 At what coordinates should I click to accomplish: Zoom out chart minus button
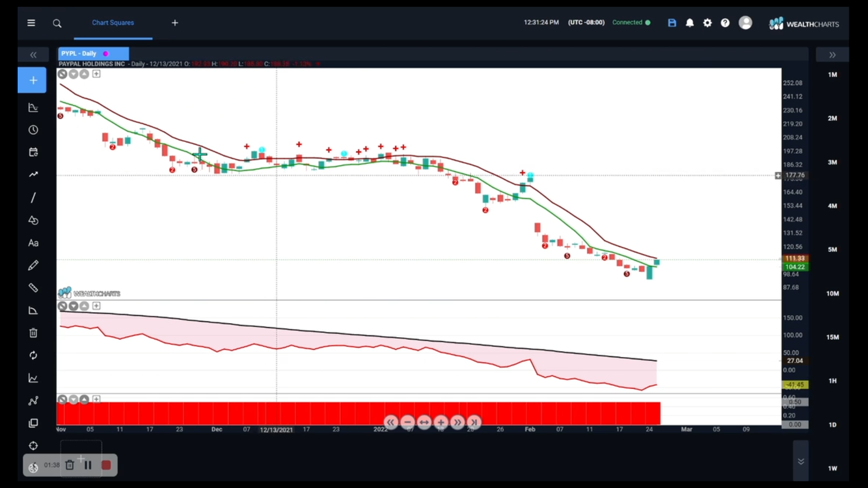tap(407, 422)
